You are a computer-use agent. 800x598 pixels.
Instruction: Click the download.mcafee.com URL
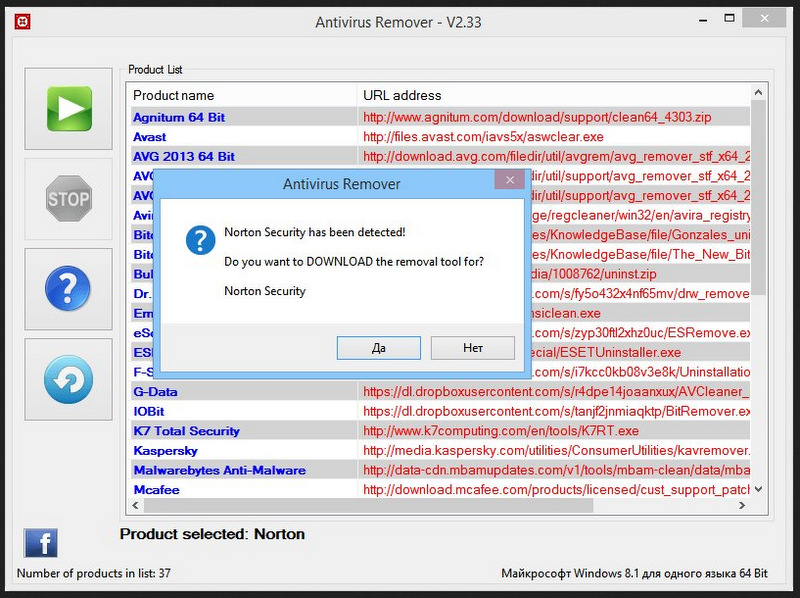(556, 490)
